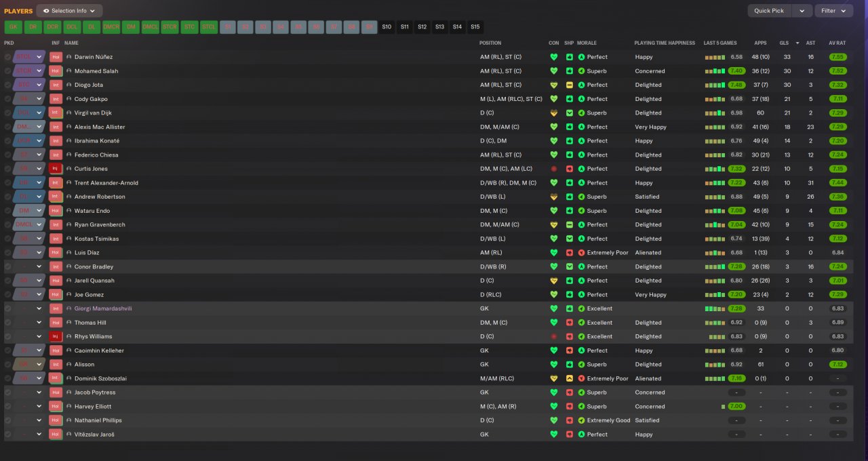Click the red morale icon for Luis Díaz

581,253
